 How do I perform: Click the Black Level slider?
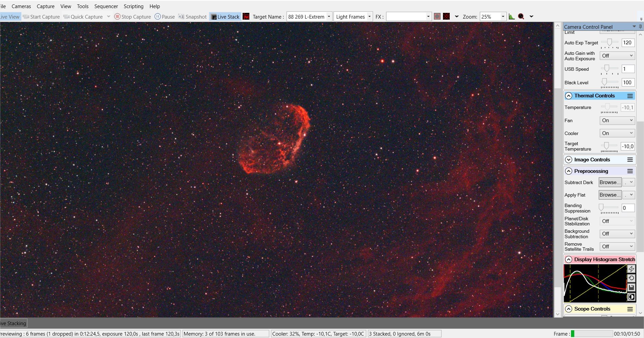[610, 83]
